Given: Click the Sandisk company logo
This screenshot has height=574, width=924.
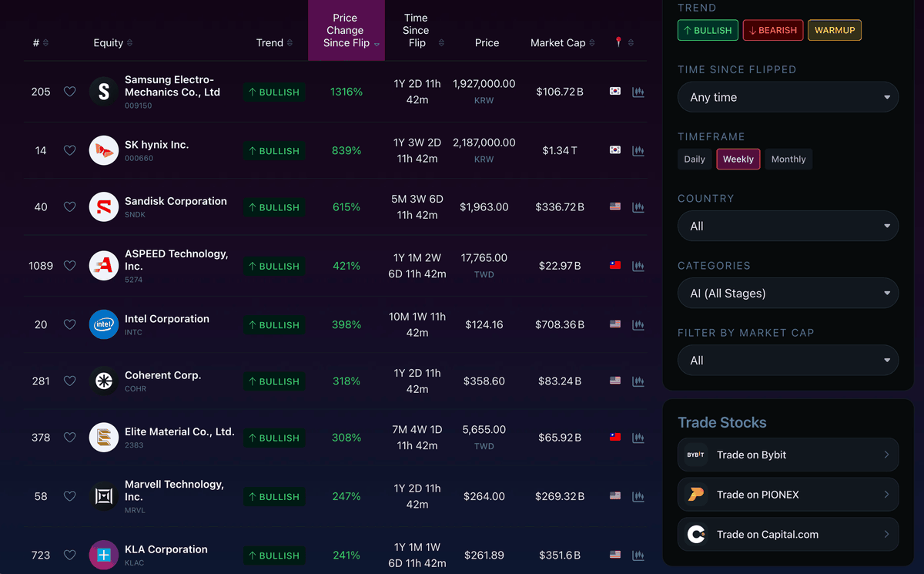Looking at the screenshot, I should tap(104, 206).
